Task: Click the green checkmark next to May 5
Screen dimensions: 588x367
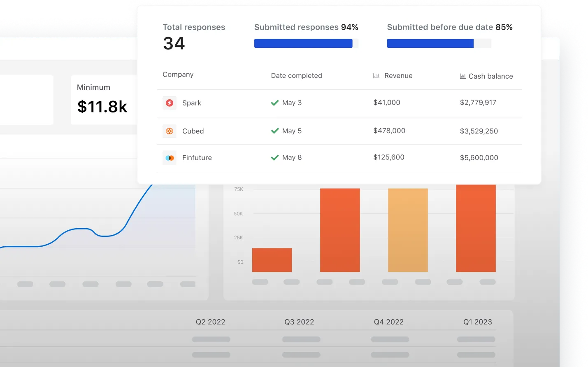Action: point(275,131)
